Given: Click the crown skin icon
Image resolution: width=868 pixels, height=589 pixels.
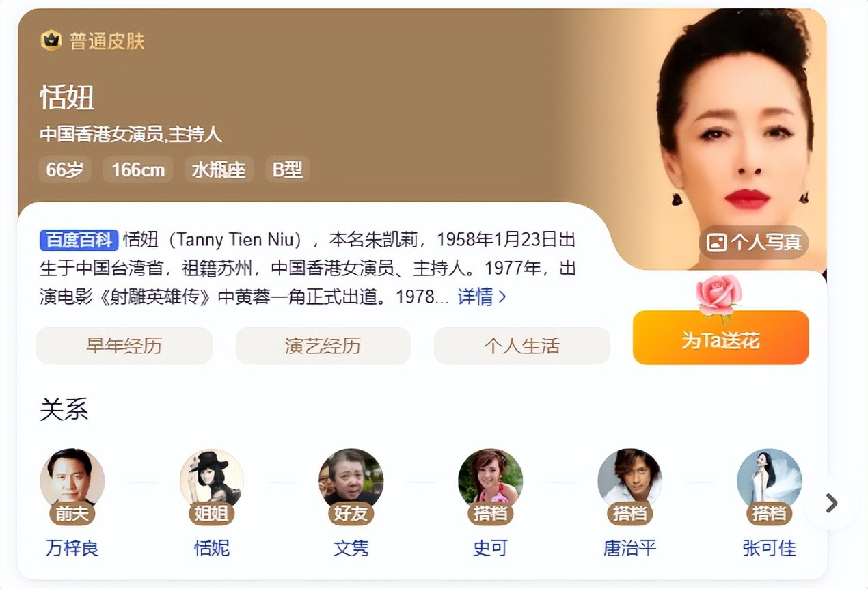Looking at the screenshot, I should click(x=51, y=41).
